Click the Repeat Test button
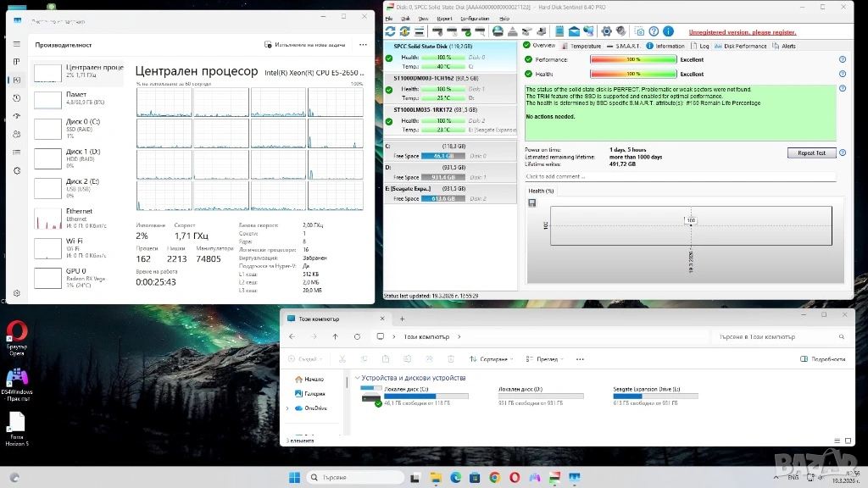Viewport: 868px width, 488px height. pos(811,153)
